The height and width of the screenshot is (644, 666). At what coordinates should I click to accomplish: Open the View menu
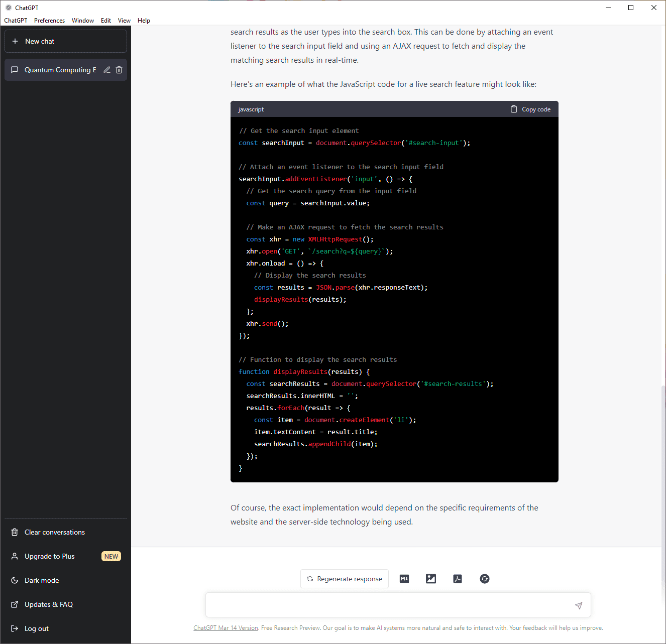point(124,21)
